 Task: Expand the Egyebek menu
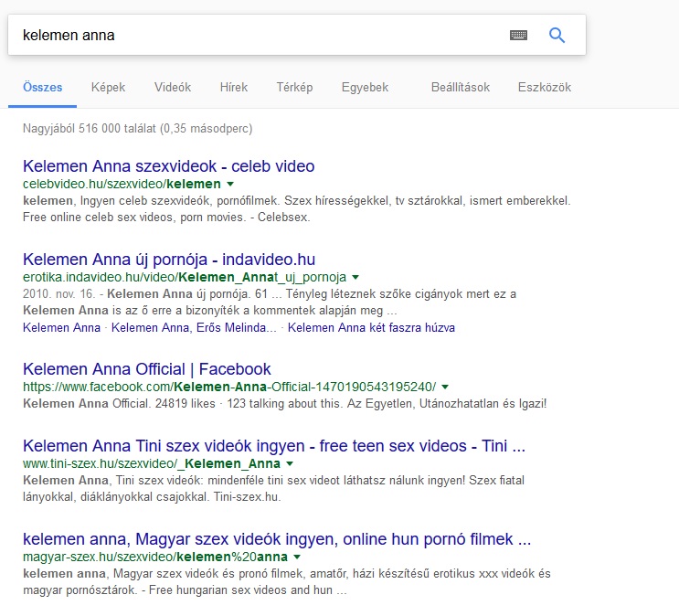point(365,88)
